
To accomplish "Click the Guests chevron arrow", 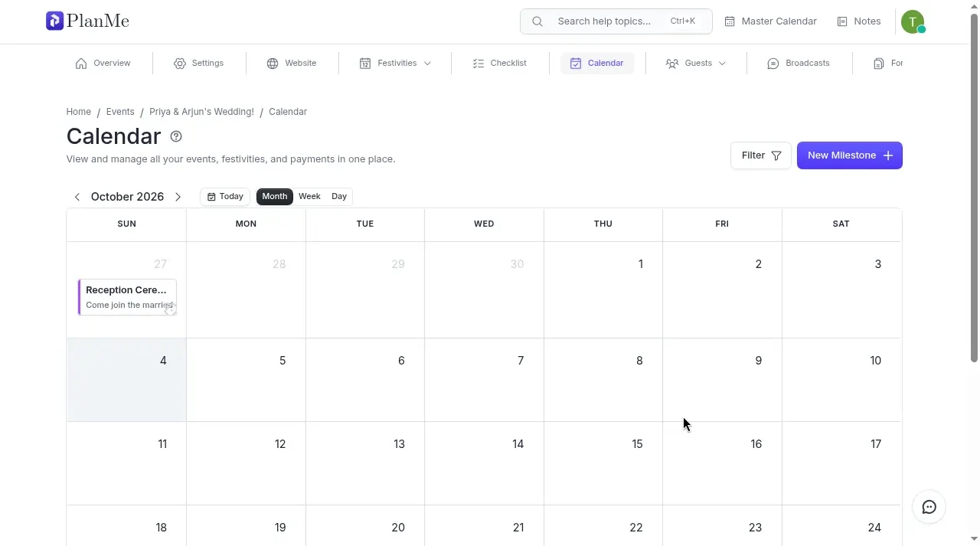I will point(722,64).
